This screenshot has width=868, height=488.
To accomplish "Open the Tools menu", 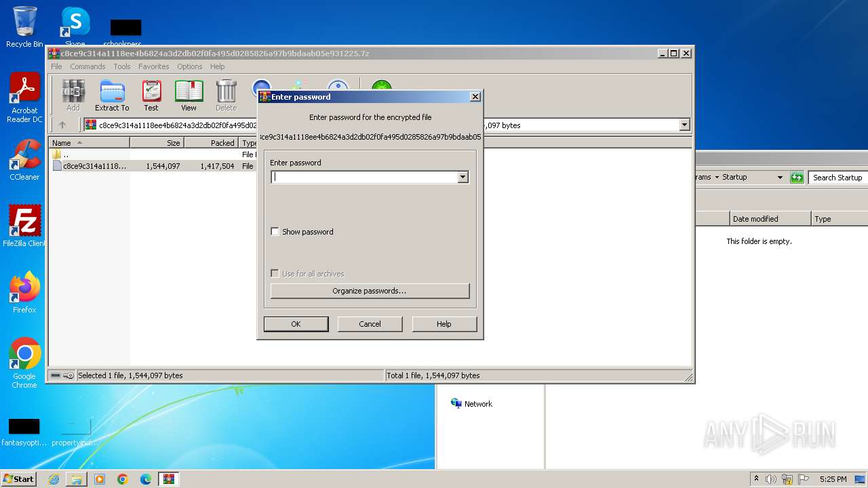I will pos(122,66).
